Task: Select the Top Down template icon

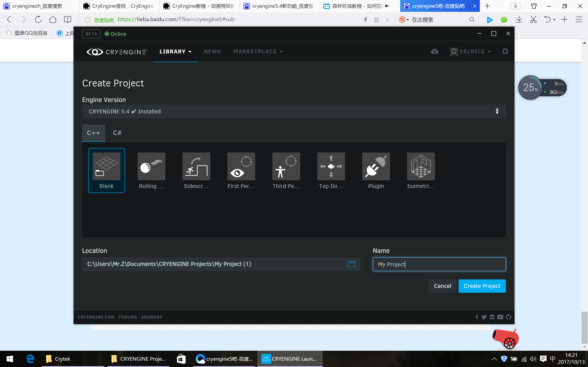Action: click(331, 167)
